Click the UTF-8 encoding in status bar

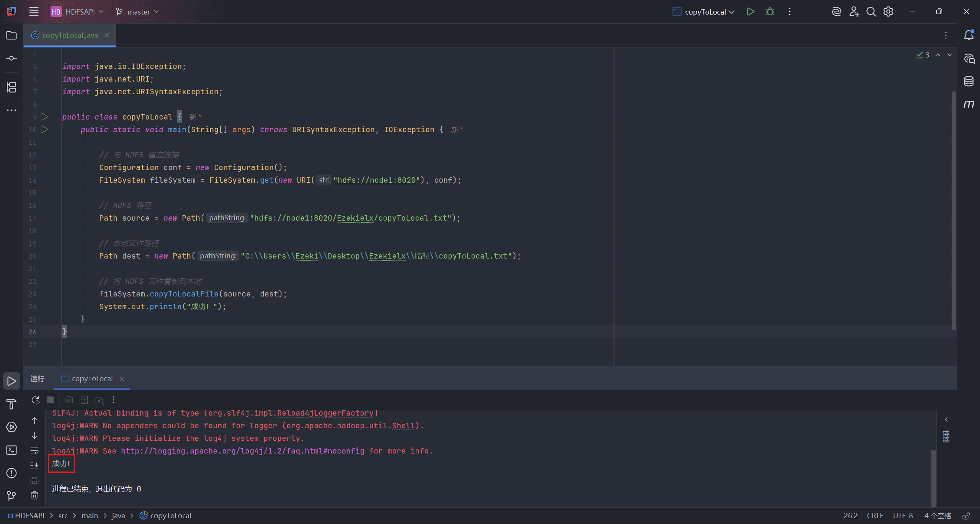pos(903,516)
